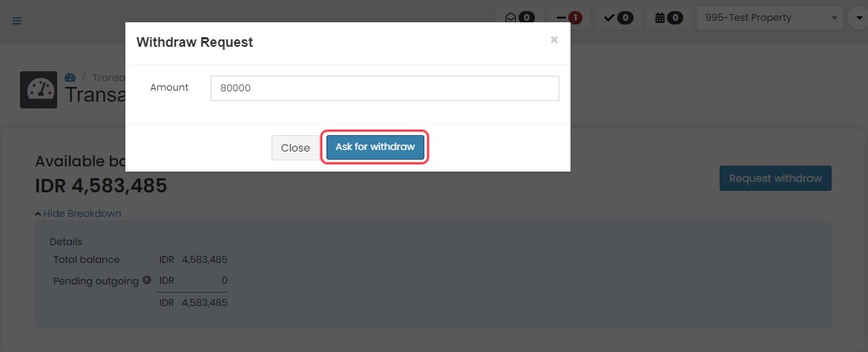
Task: Click the Request withdraw button
Action: (x=775, y=178)
